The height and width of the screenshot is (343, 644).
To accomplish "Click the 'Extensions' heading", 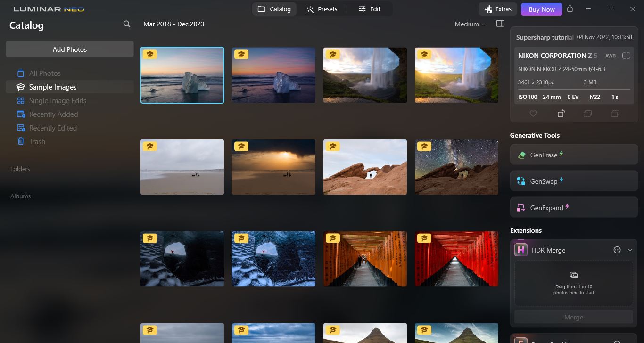I will tap(526, 230).
